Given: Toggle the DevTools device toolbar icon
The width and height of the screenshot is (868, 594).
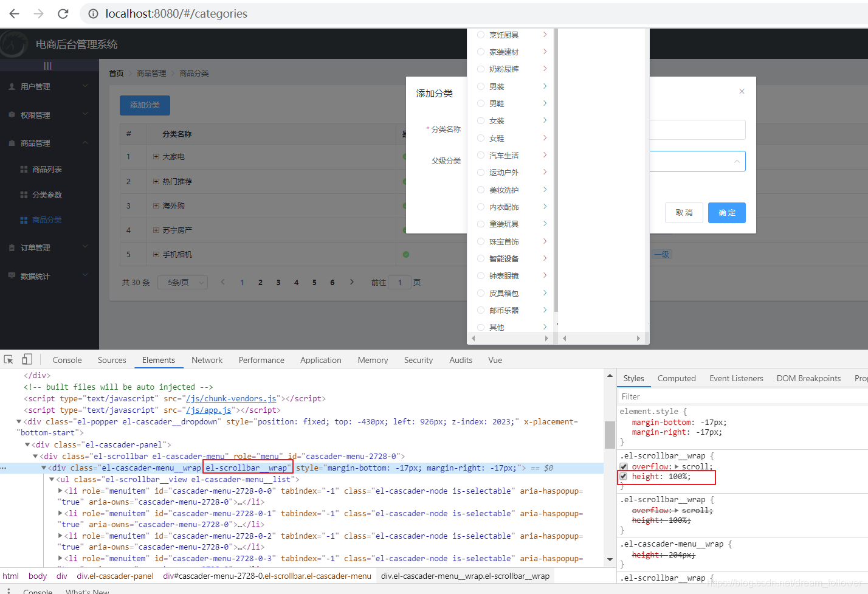Looking at the screenshot, I should tap(27, 359).
